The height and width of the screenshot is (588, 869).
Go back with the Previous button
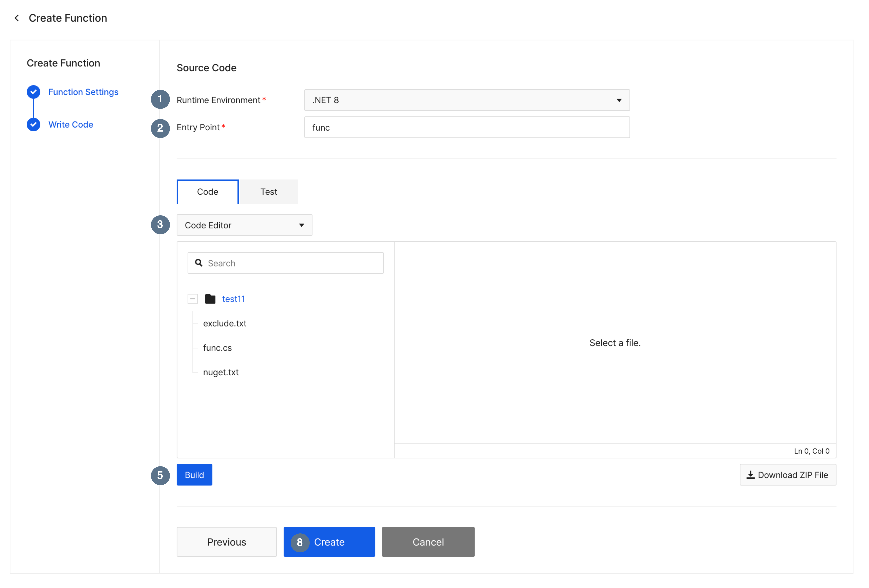coord(227,542)
